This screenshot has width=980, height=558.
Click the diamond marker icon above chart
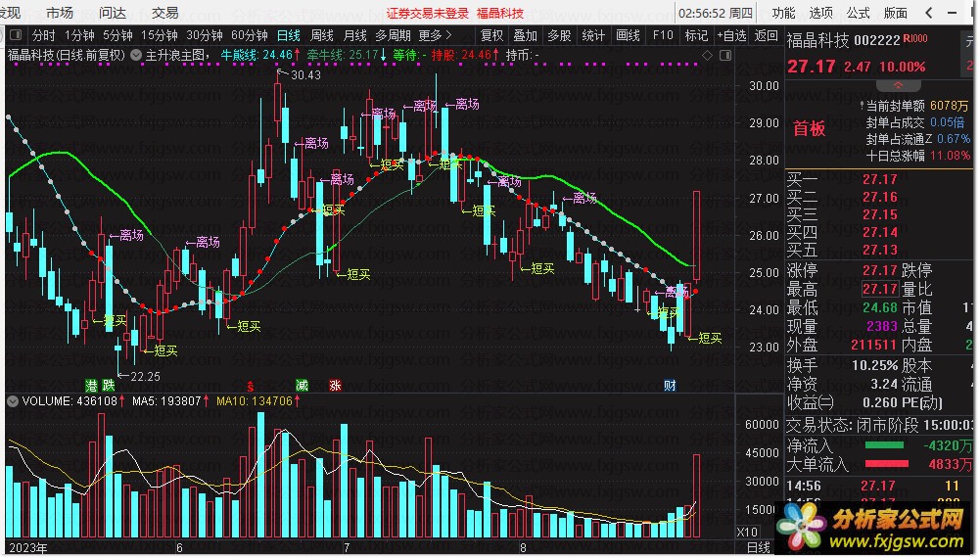click(x=707, y=55)
